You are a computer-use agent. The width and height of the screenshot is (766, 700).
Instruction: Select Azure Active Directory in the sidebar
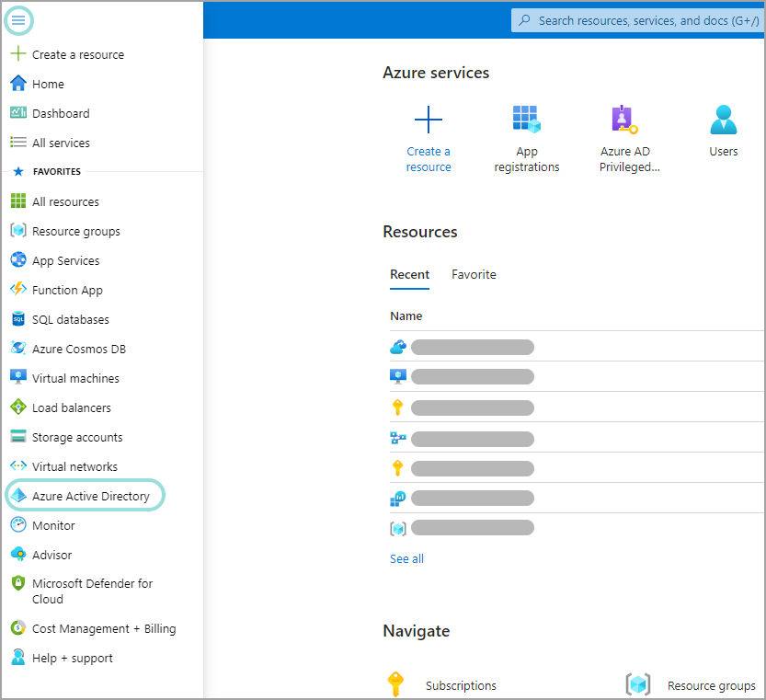[x=84, y=495]
